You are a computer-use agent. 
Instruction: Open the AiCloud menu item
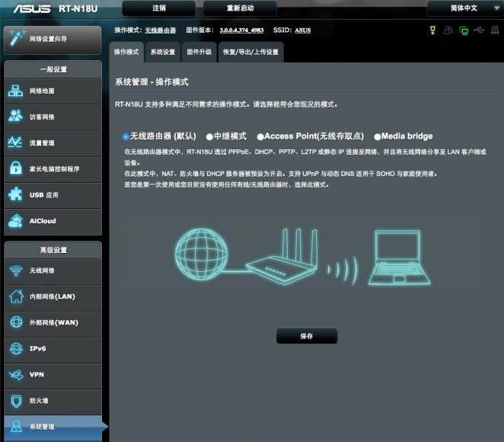point(53,221)
